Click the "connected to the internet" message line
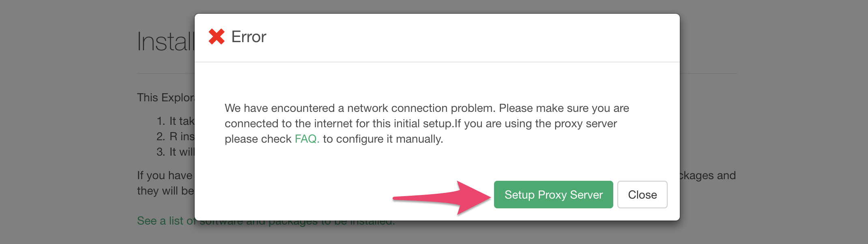868x244 pixels. tap(421, 124)
